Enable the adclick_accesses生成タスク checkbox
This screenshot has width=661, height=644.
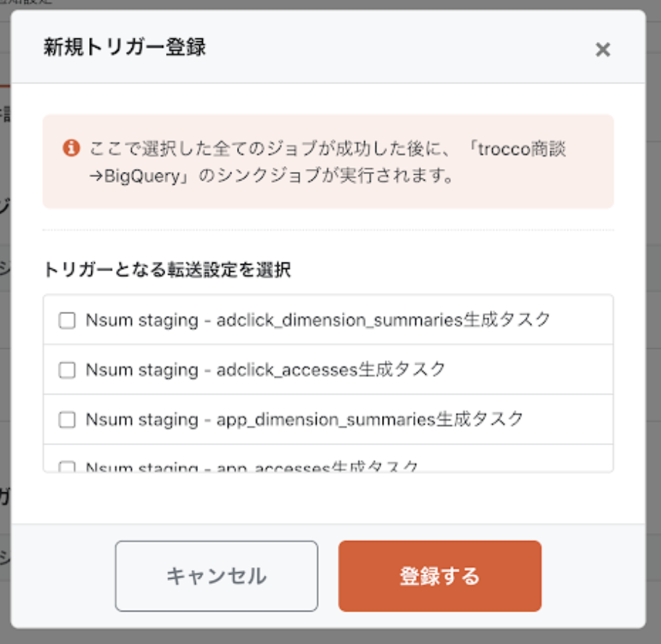pyautogui.click(x=67, y=370)
